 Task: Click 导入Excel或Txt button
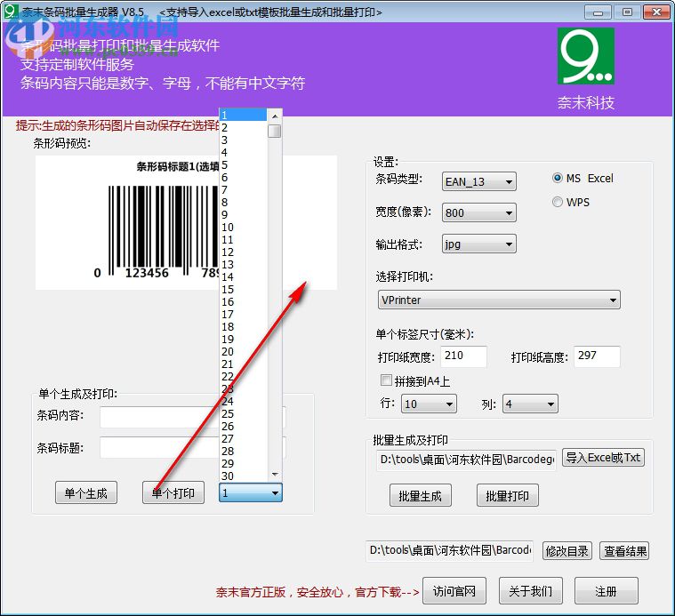(x=603, y=458)
